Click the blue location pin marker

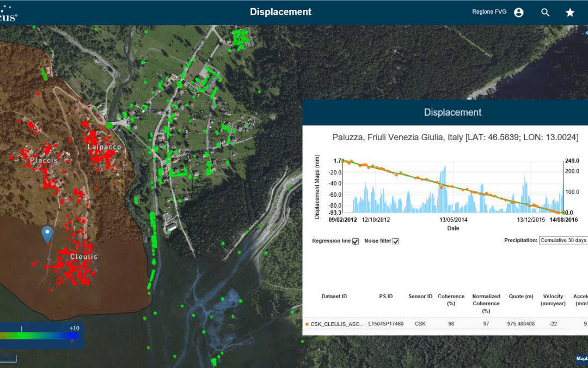tap(47, 234)
